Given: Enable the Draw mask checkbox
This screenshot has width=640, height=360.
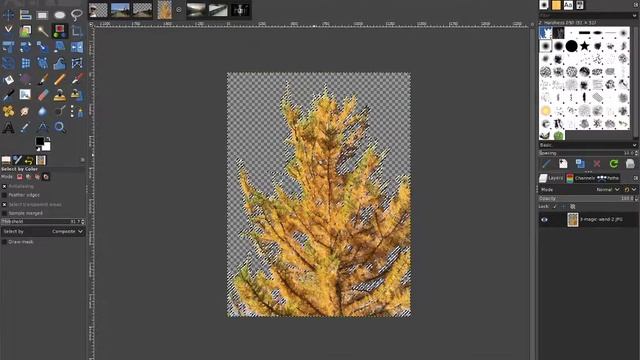Looking at the screenshot, I should (4, 242).
